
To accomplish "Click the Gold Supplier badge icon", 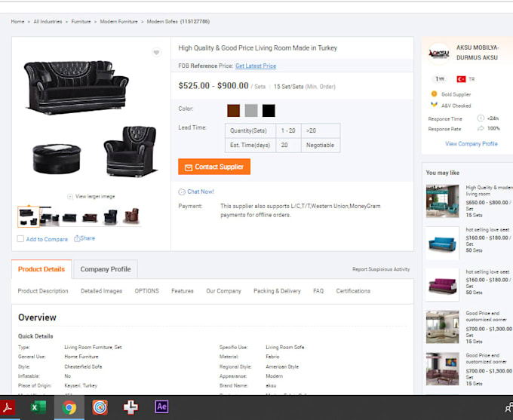I will pos(434,94).
